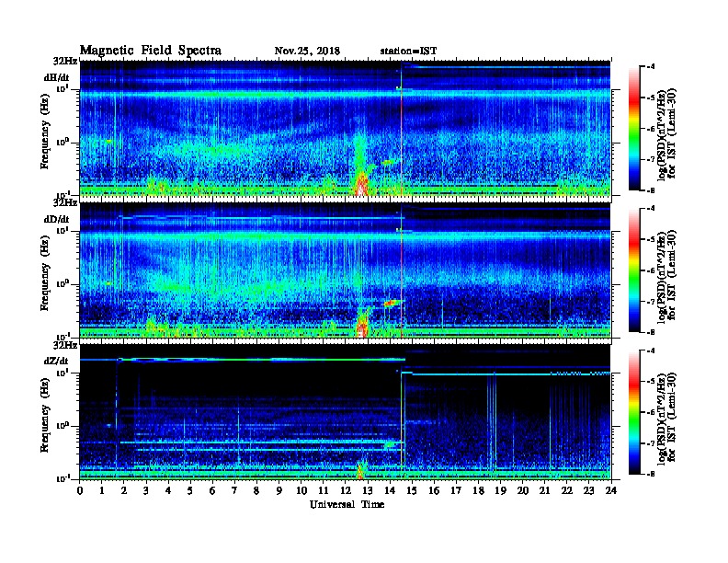Image resolution: width=728 pixels, height=563 pixels.
Task: Click the hour 24 tick label
Action: [x=611, y=491]
